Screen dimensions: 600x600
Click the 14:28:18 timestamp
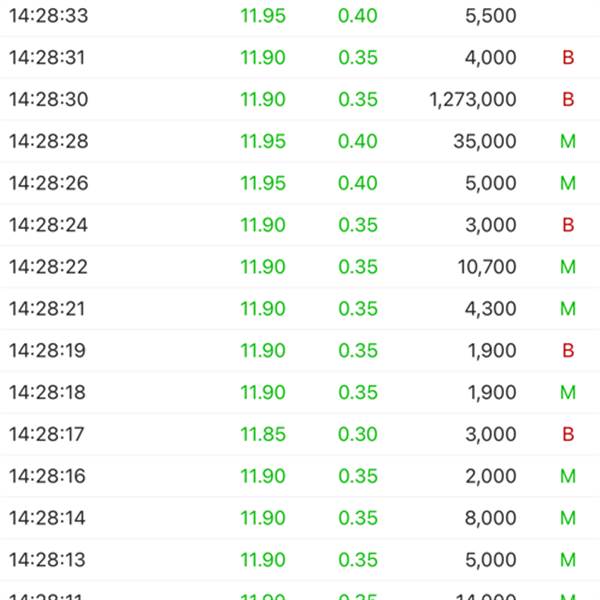click(x=47, y=393)
